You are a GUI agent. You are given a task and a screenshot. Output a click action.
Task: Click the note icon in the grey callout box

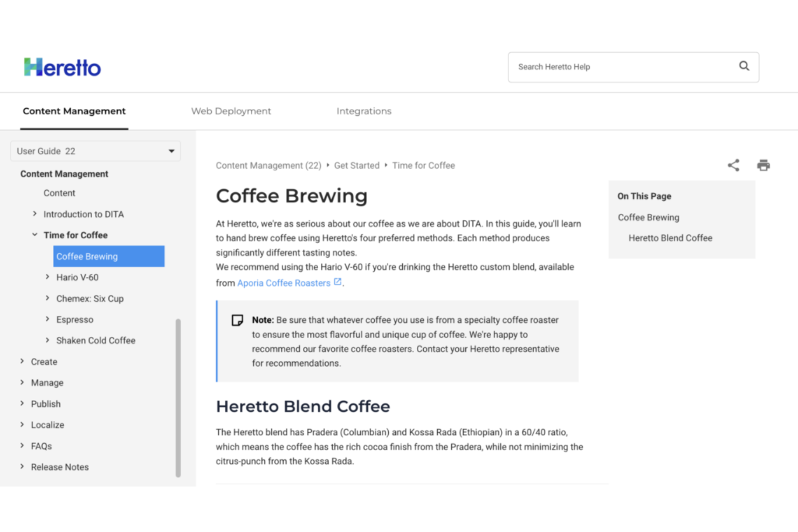coord(237,320)
